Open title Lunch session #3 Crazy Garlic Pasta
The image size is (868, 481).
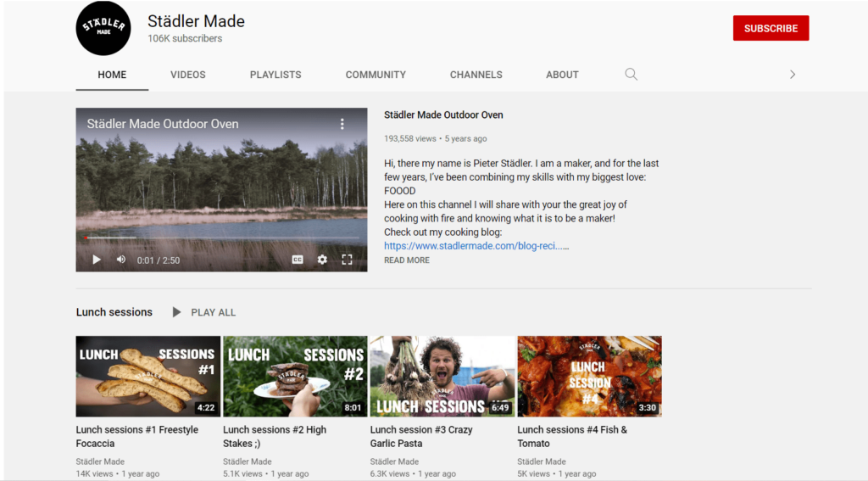pos(421,436)
